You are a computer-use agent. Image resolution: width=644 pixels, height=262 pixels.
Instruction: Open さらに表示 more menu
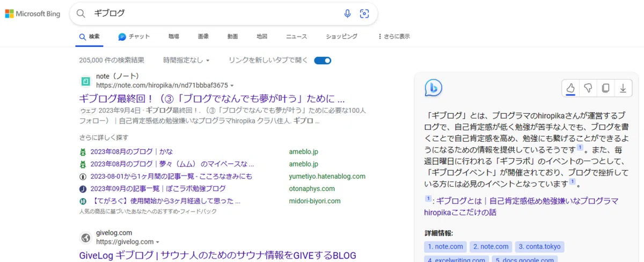click(394, 37)
